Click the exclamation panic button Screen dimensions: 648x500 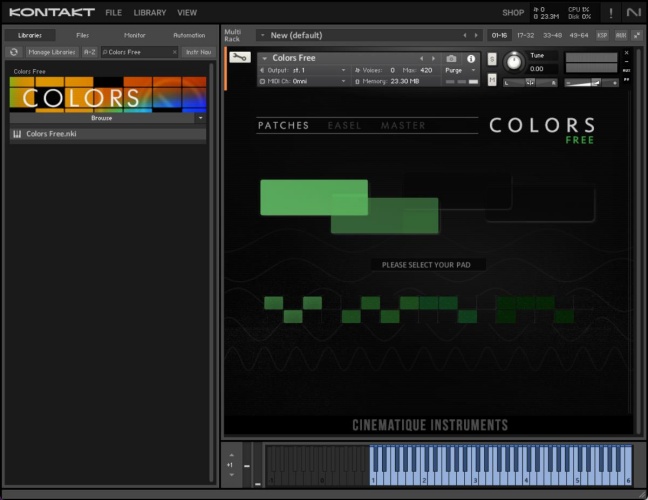click(611, 13)
